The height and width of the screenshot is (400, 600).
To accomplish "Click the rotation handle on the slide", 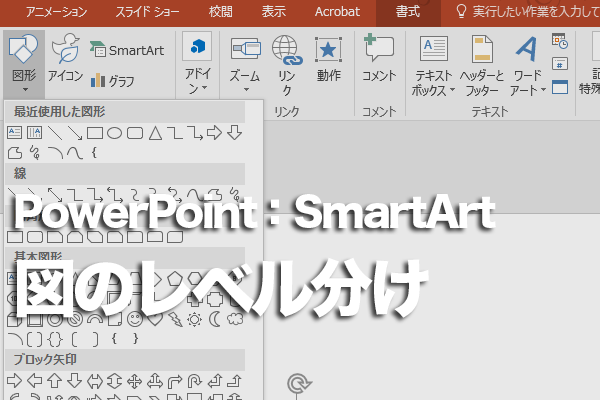I will click(x=299, y=383).
